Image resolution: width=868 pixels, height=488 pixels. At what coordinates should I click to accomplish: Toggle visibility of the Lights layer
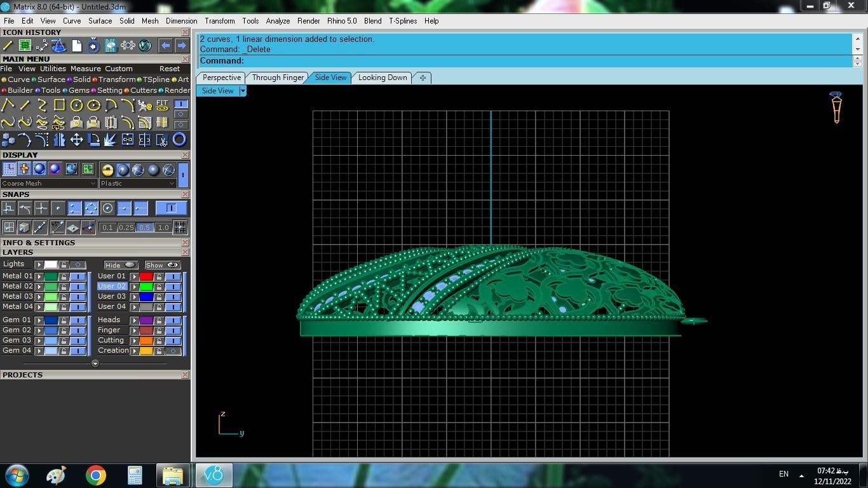point(78,265)
